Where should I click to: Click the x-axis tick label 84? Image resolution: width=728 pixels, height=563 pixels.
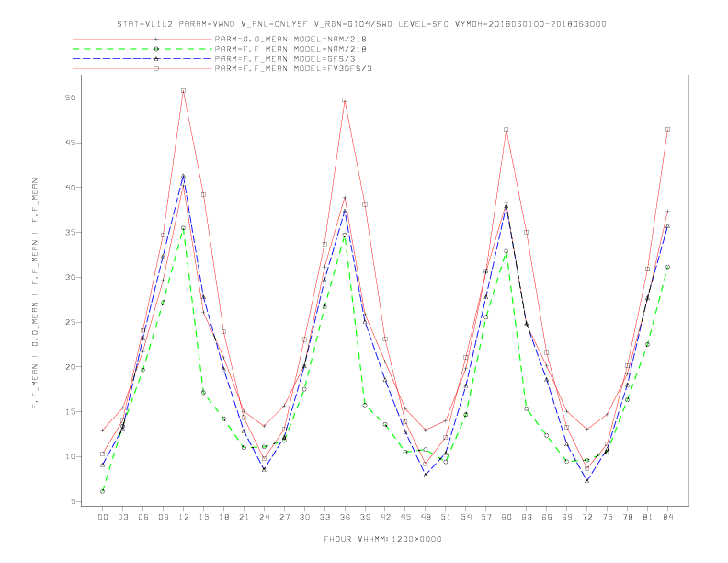667,517
